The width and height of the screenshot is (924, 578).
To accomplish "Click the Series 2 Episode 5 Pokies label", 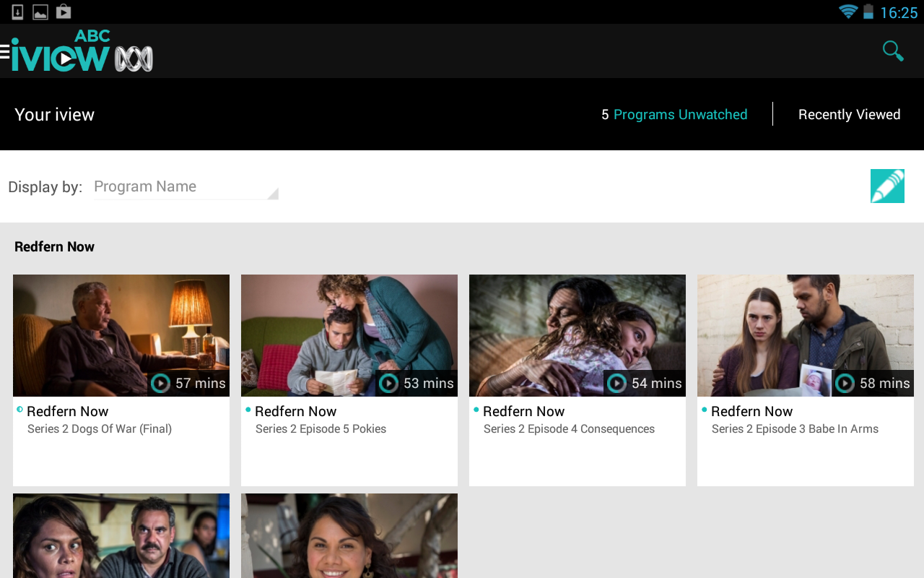I will pyautogui.click(x=321, y=428).
